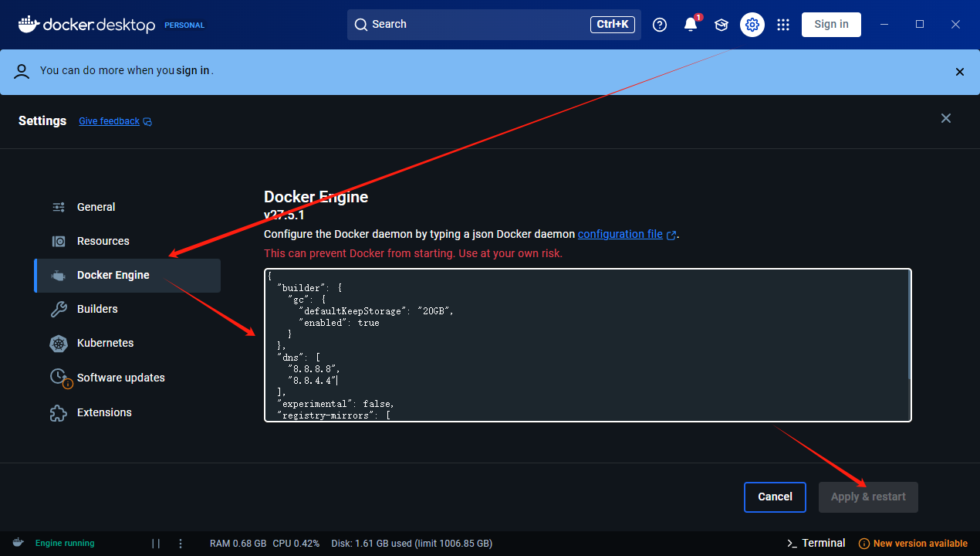980x556 pixels.
Task: Click the Settings gear icon
Action: (752, 25)
